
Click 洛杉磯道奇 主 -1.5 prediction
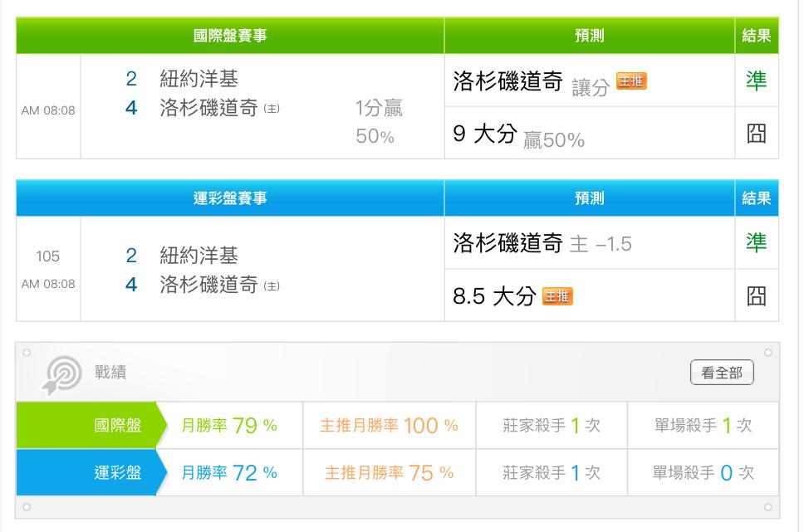pyautogui.click(x=589, y=243)
